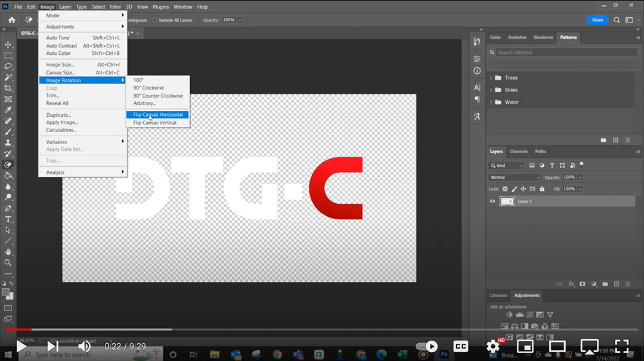Screen dimensions: 644x361
Task: Create a new layer in Layers panel
Action: click(617, 284)
